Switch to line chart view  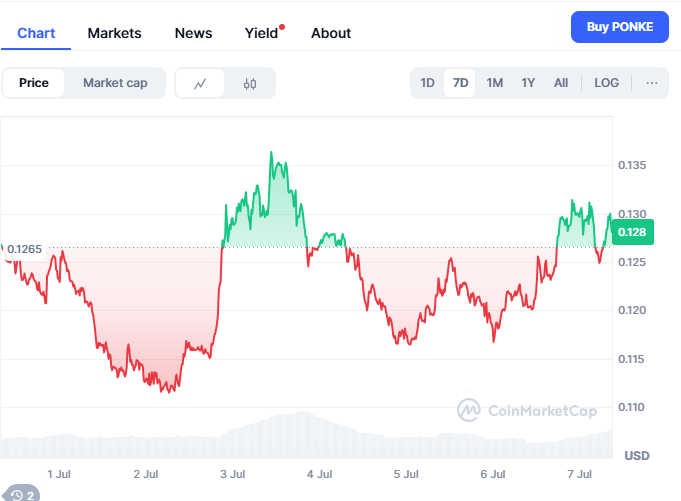[200, 83]
